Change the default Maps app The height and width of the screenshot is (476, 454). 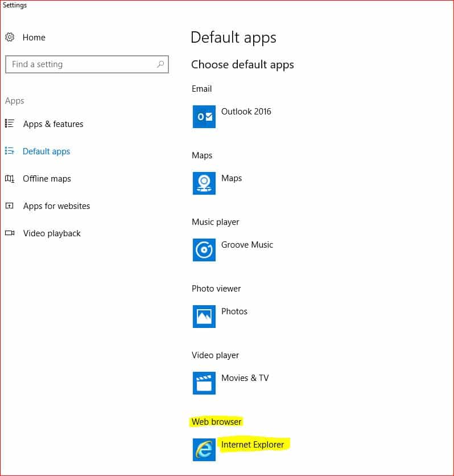coord(232,178)
